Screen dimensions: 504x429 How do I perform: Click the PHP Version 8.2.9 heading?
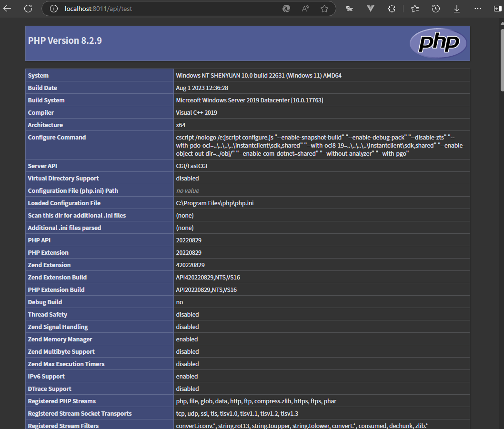[65, 40]
